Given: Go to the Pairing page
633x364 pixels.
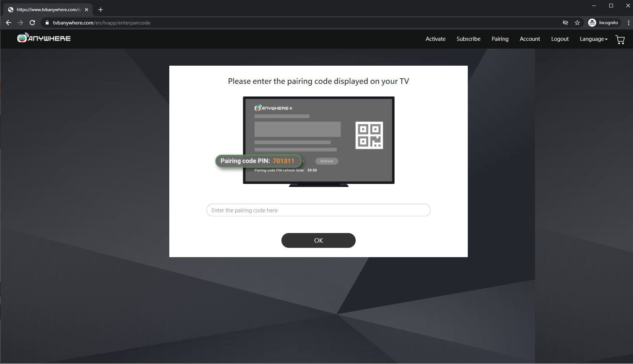Looking at the screenshot, I should 500,39.
